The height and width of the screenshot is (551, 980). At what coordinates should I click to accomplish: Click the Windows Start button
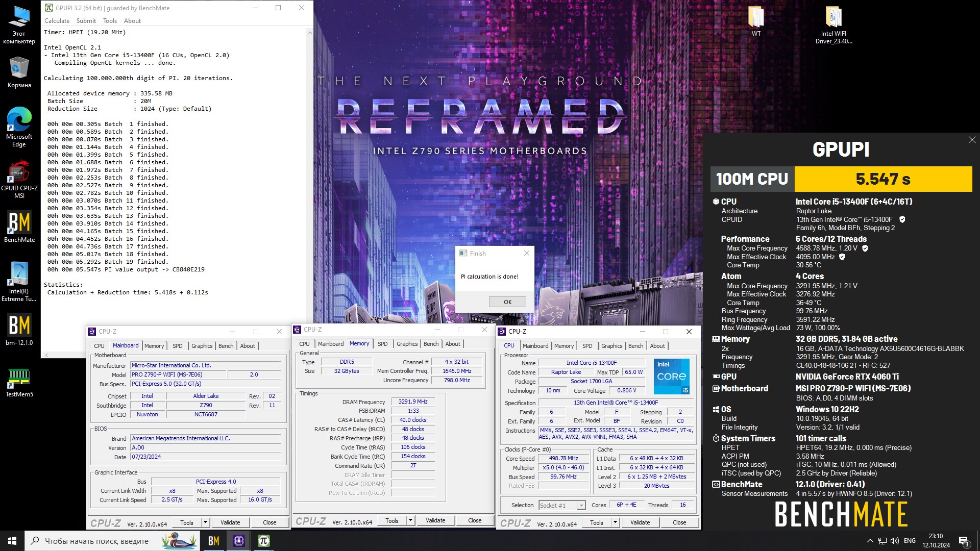point(12,541)
